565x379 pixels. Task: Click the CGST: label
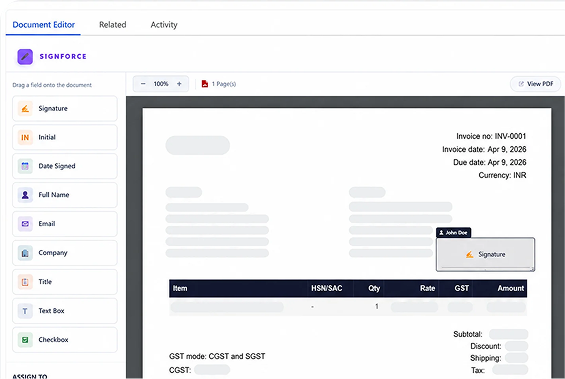(x=180, y=370)
